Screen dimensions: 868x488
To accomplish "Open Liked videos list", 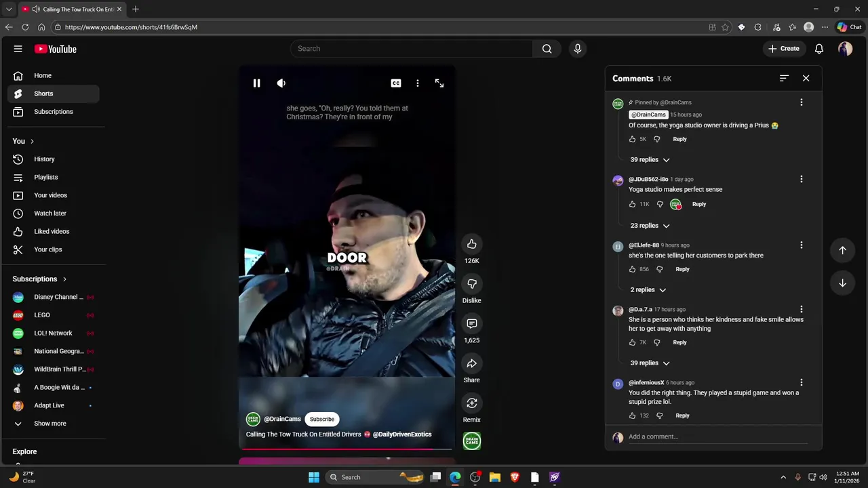I will coord(54,231).
